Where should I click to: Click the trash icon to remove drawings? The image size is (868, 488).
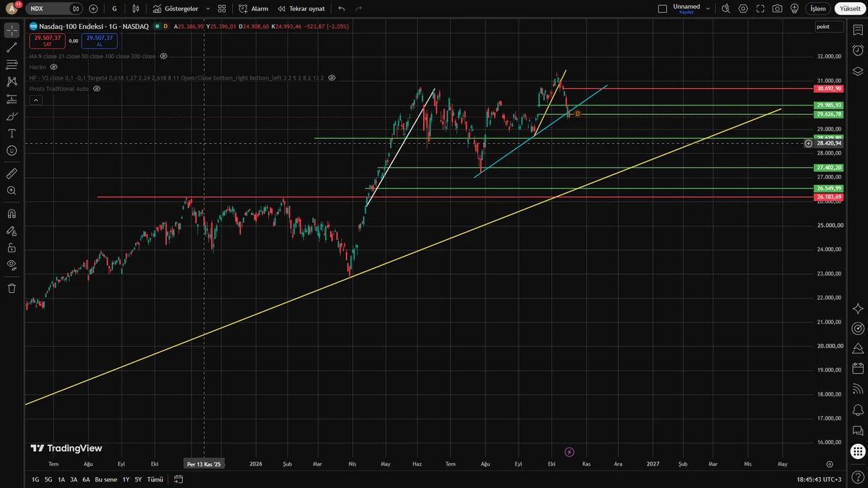pyautogui.click(x=12, y=288)
